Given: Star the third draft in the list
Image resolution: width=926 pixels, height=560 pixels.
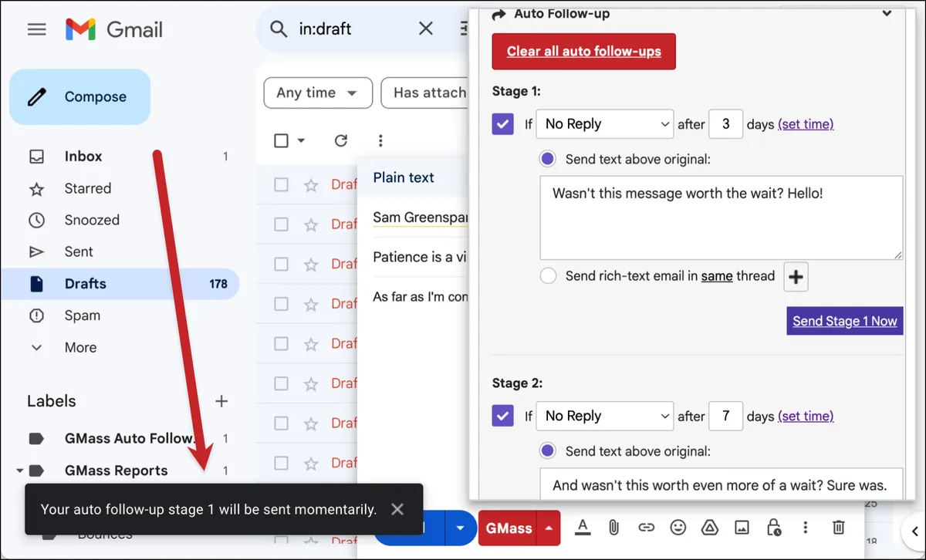Looking at the screenshot, I should point(311,264).
